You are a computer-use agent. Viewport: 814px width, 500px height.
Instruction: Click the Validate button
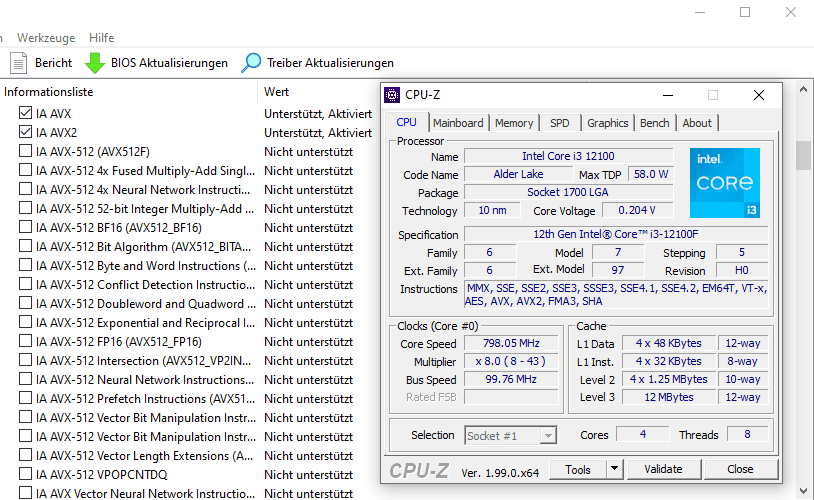(663, 469)
